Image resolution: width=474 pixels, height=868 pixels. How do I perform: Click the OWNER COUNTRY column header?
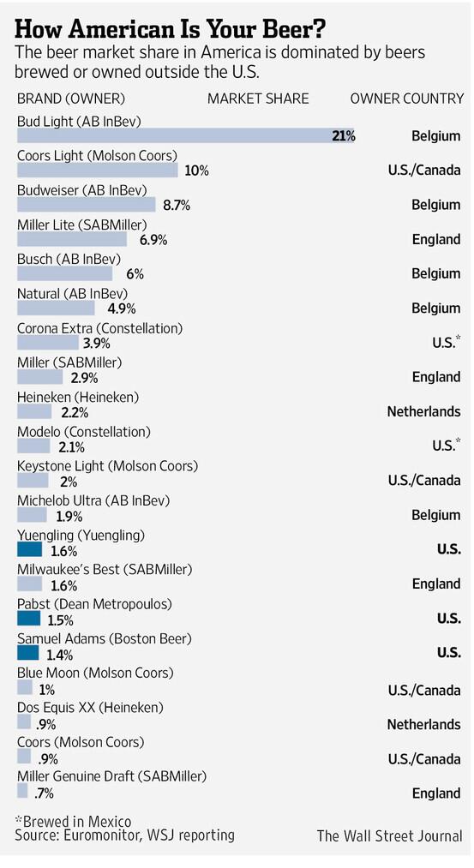click(407, 99)
